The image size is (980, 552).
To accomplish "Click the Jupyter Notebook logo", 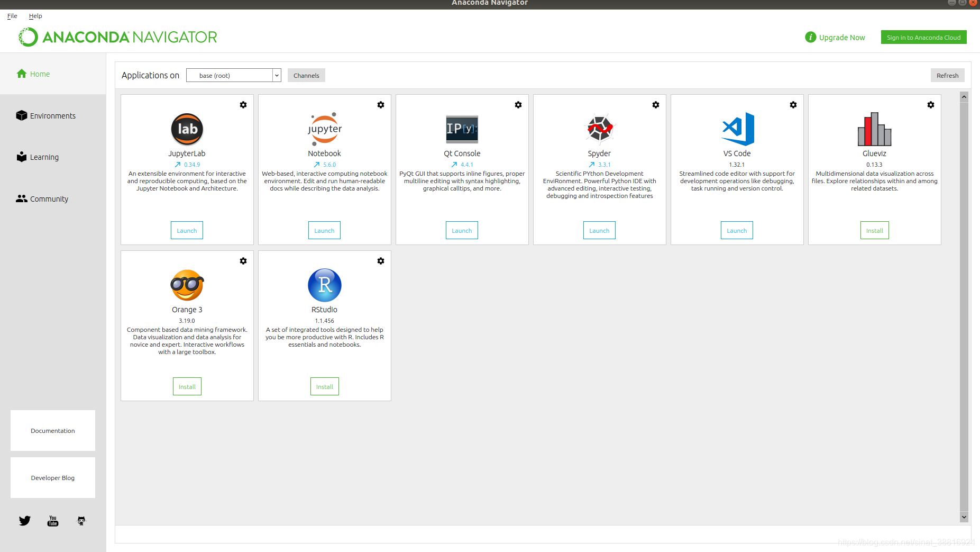I will [x=325, y=129].
